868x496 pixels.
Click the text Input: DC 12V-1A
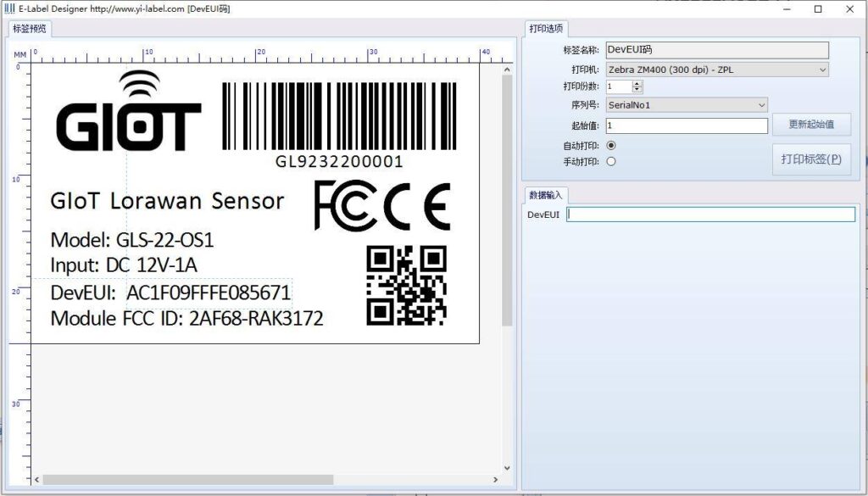tap(124, 265)
